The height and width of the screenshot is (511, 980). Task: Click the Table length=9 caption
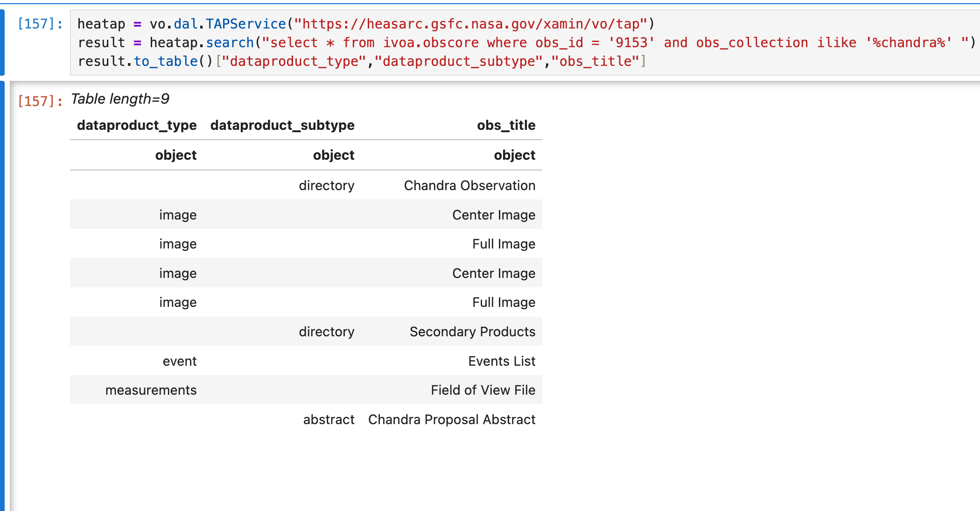[x=120, y=99]
